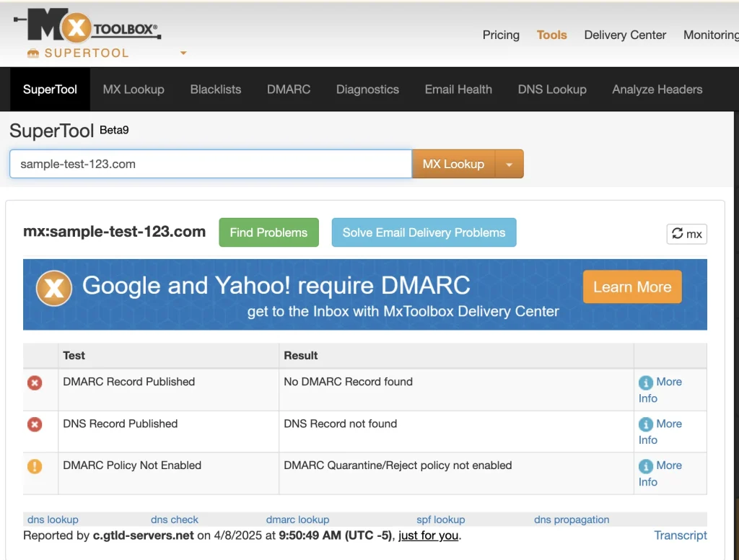Viewport: 739px width, 560px height.
Task: Go to Delivery Center
Action: pyautogui.click(x=625, y=35)
